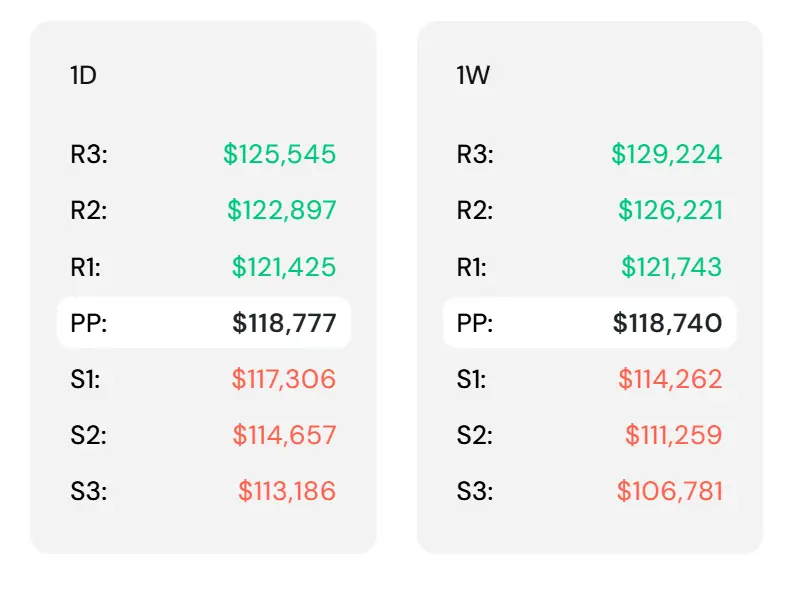
Task: Click the R3 label in 1W card
Action: [475, 154]
